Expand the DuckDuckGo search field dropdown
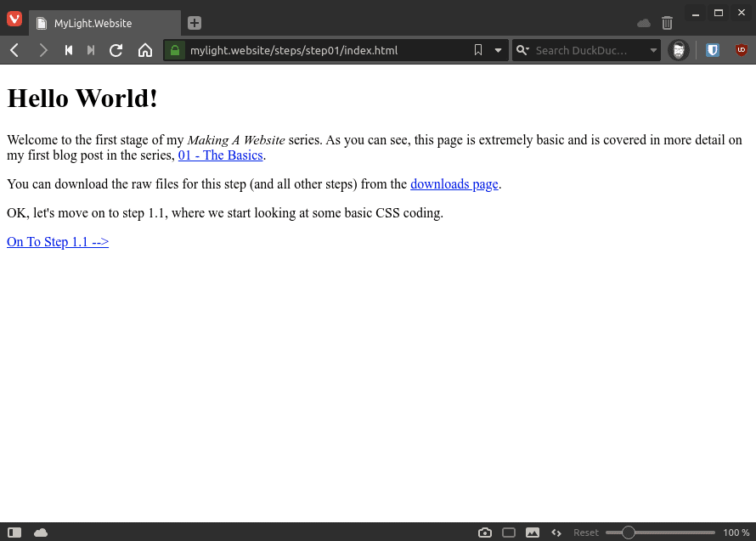The image size is (756, 541). click(x=652, y=50)
